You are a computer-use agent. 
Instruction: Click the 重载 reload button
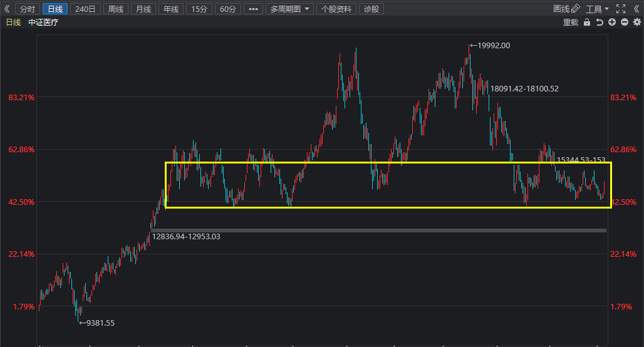pyautogui.click(x=571, y=22)
